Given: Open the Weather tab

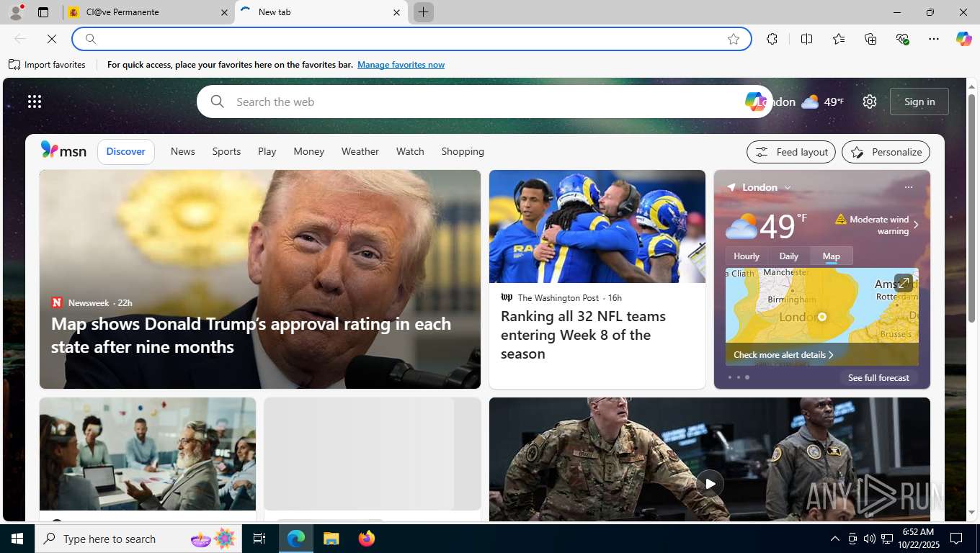Looking at the screenshot, I should [360, 151].
